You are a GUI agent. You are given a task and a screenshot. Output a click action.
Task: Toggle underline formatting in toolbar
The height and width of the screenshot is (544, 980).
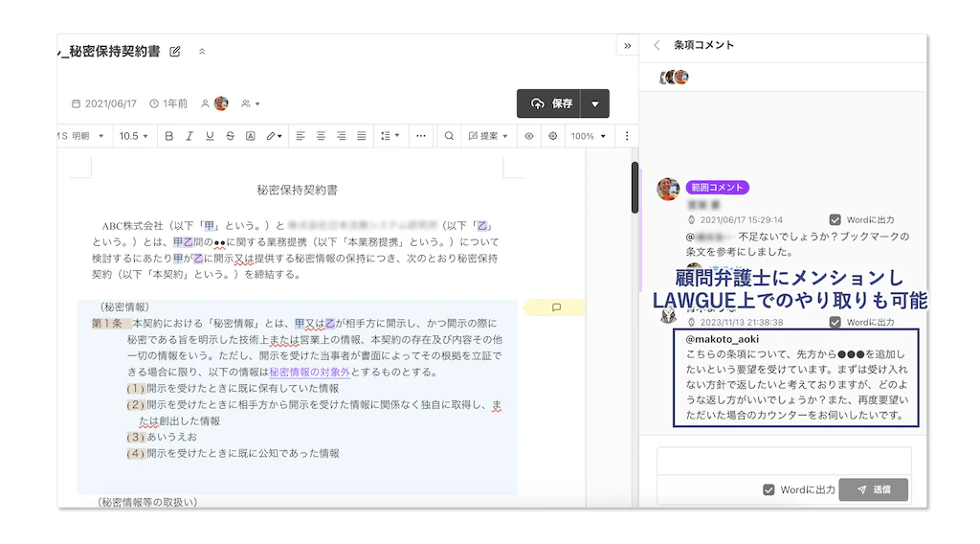point(210,136)
